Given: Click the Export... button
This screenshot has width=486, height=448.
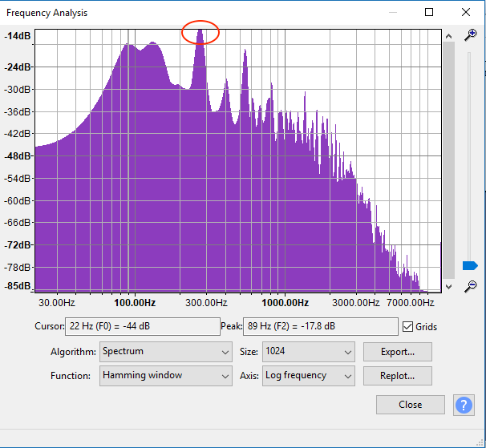Looking at the screenshot, I should pyautogui.click(x=398, y=352).
